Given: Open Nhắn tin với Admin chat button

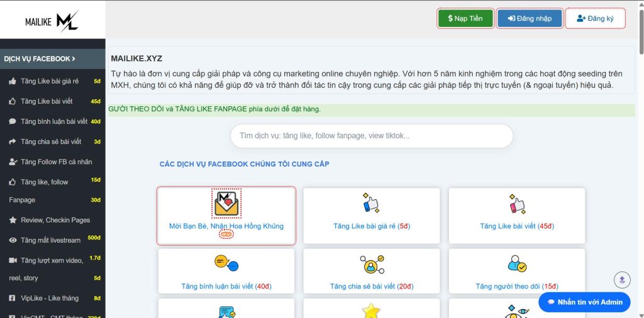Looking at the screenshot, I should pos(584,302).
